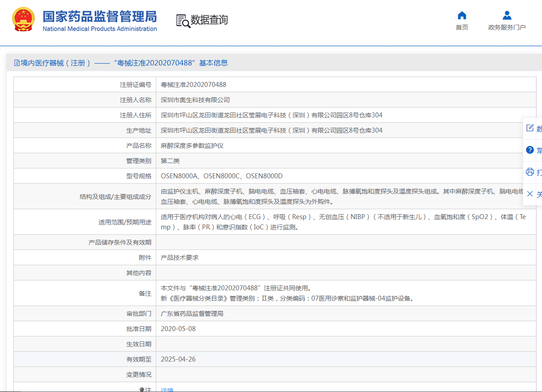Click the 生产地址 address value
This screenshot has height=392, width=542.
tap(271, 130)
